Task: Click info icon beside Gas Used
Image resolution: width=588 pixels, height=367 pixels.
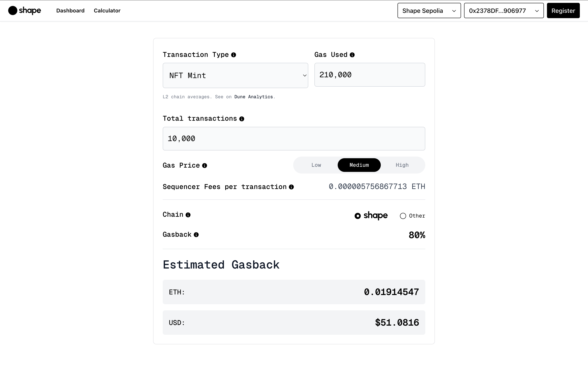Action: coord(352,55)
